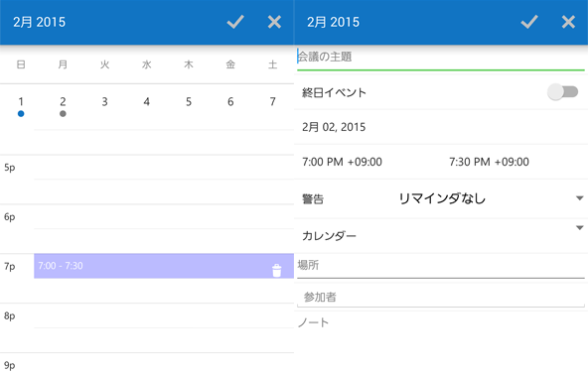588x374 pixels.
Task: Click the 5p time label
Action: click(10, 168)
